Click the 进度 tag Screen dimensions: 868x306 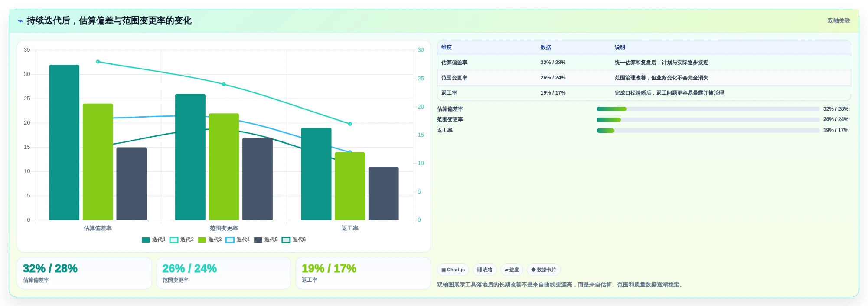(512, 270)
